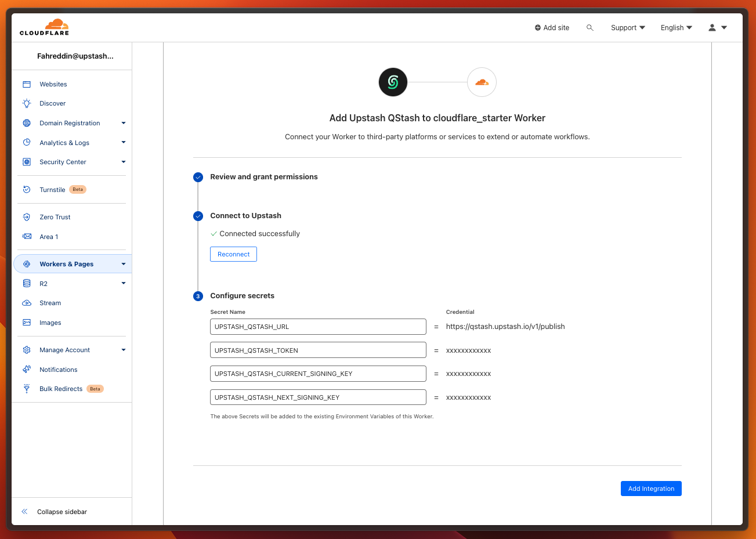Viewport: 756px width, 539px height.
Task: Click the UPSTASH_QSTASH_NEXT_SIGNING_KEY field
Action: tap(318, 397)
